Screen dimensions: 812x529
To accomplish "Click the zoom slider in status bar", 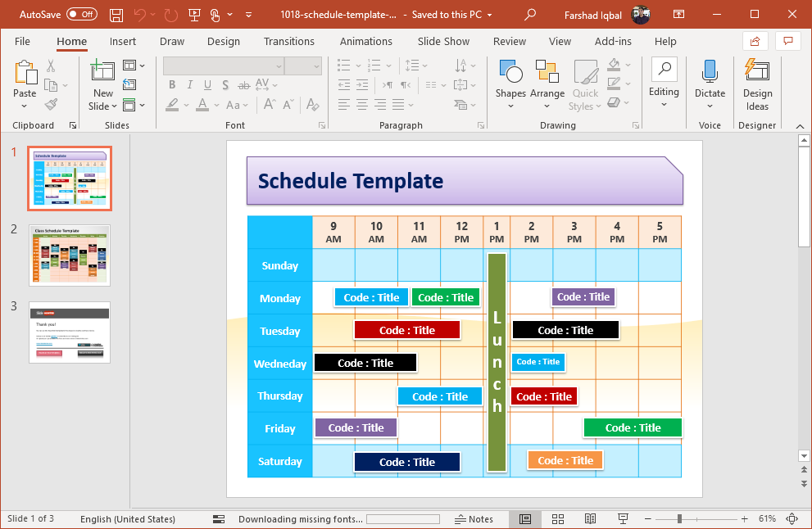I will tap(679, 519).
